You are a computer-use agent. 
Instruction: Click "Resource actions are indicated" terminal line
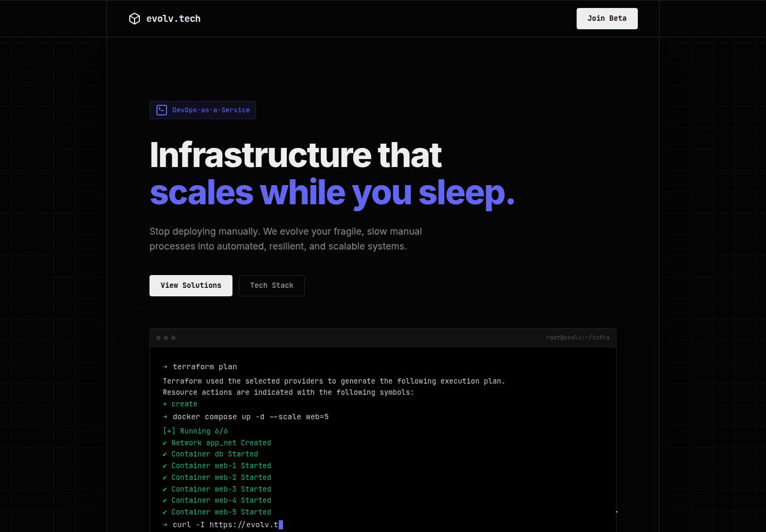(288, 392)
